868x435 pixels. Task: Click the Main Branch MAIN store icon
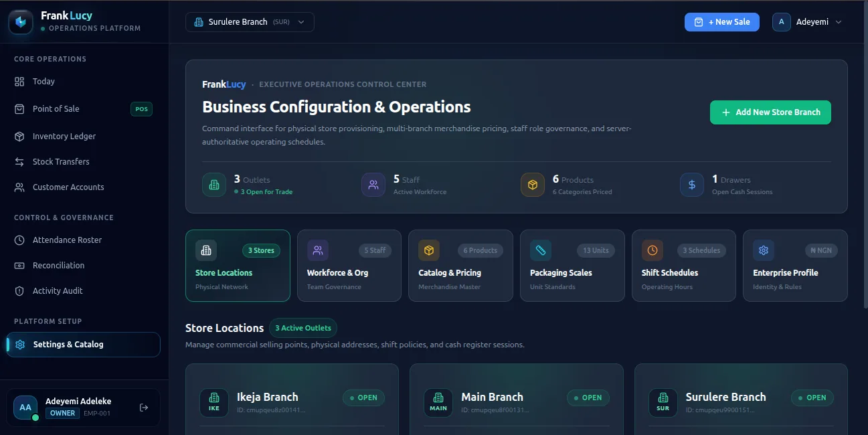pos(438,402)
